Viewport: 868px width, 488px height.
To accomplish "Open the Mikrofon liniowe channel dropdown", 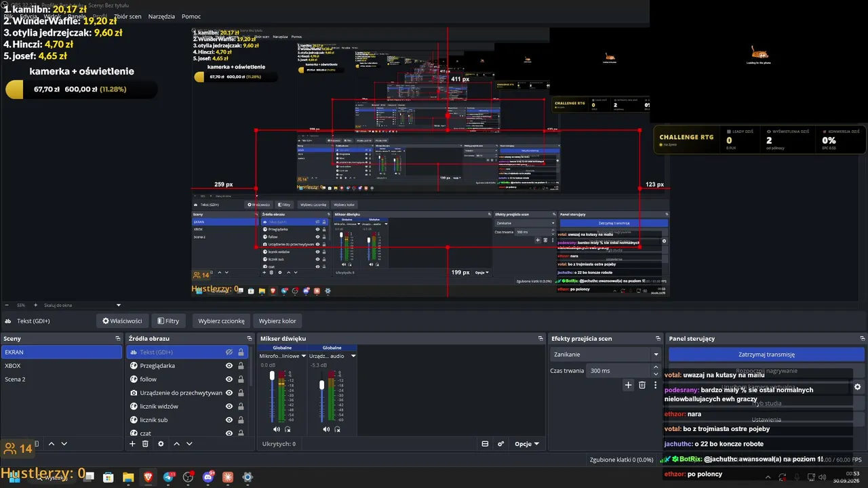I will (x=282, y=356).
